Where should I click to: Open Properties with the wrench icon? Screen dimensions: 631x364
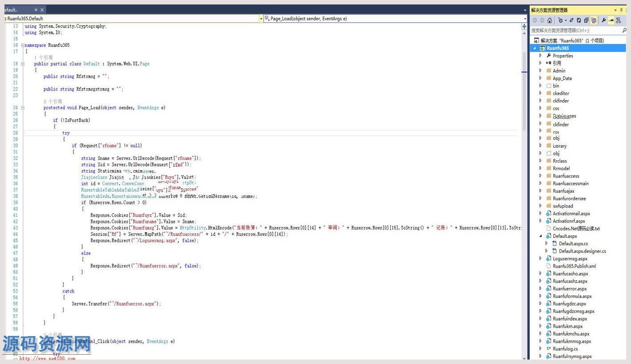[x=603, y=20]
